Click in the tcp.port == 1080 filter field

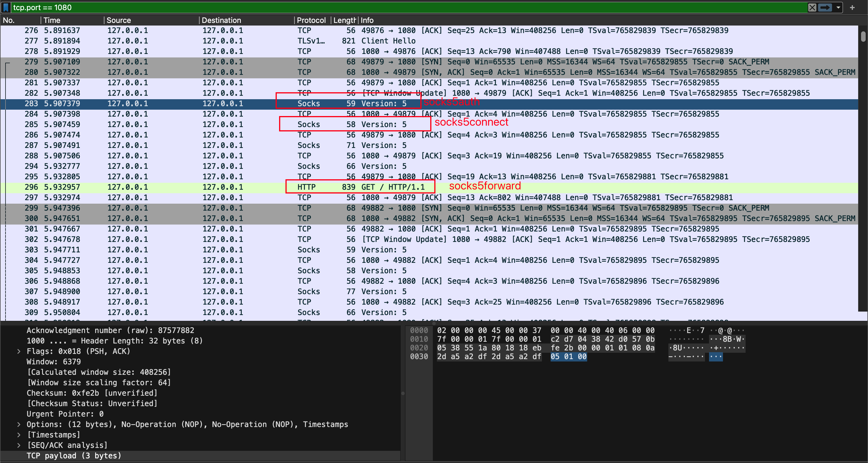coord(404,8)
